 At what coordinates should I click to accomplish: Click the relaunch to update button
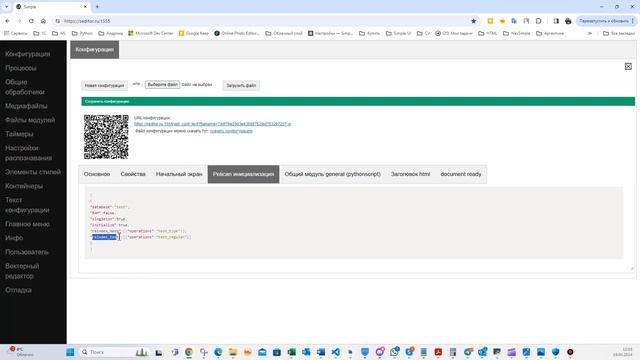coord(606,21)
